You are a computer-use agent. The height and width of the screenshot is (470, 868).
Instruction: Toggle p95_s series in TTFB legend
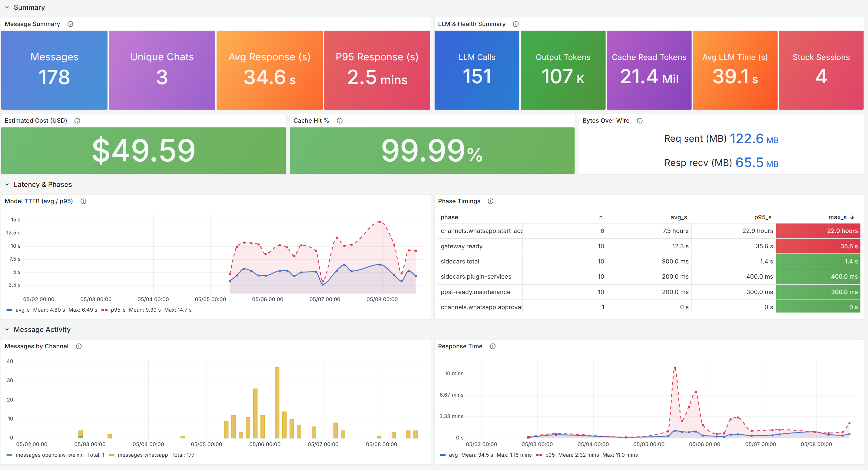point(118,309)
